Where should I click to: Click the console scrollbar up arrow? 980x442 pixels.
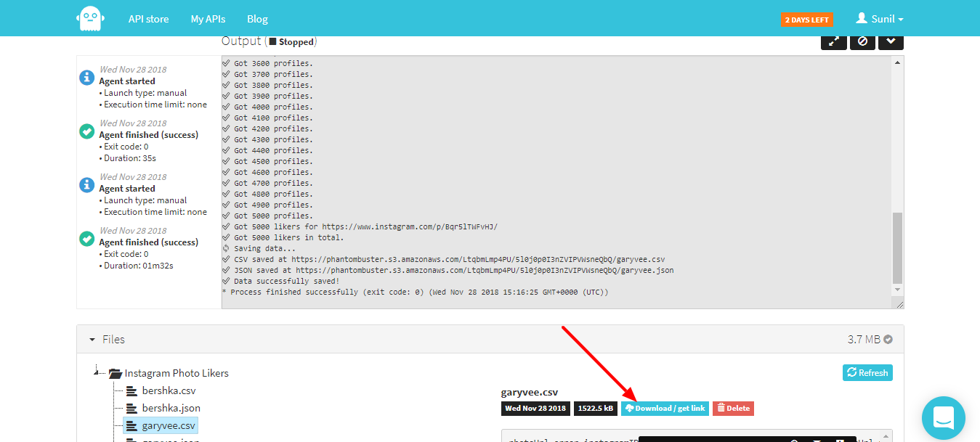[898, 62]
